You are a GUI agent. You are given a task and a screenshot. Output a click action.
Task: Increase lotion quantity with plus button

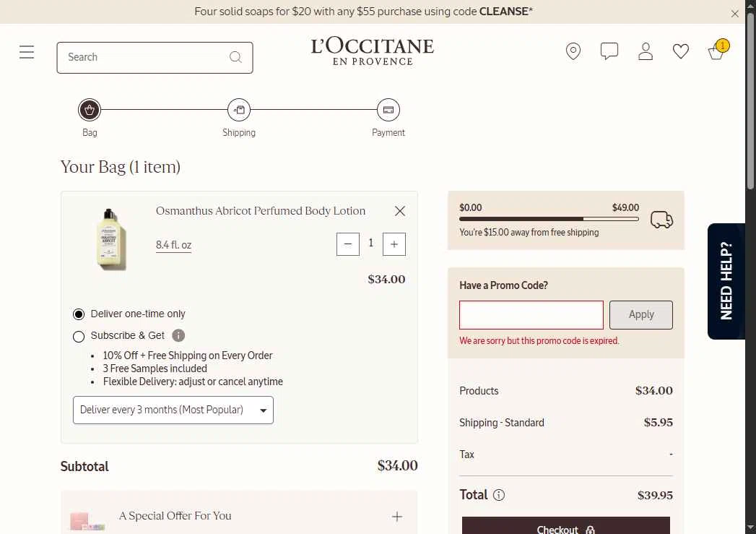point(394,244)
